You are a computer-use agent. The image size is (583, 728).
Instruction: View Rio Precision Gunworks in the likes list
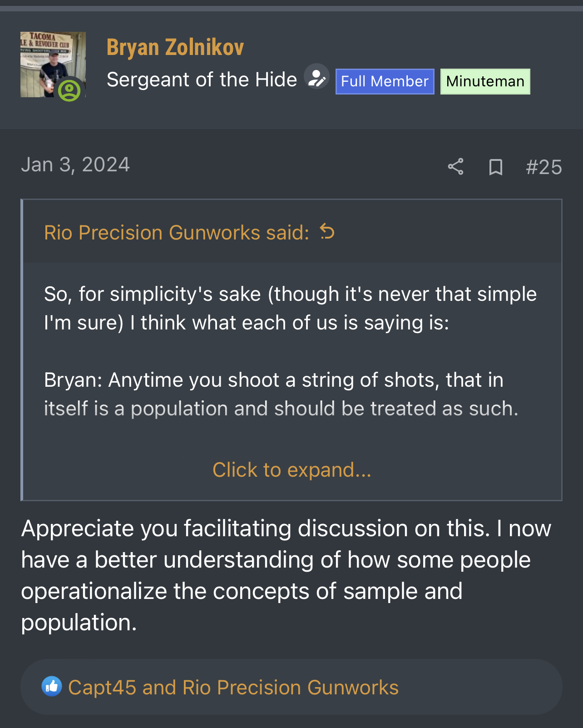pyautogui.click(x=291, y=687)
